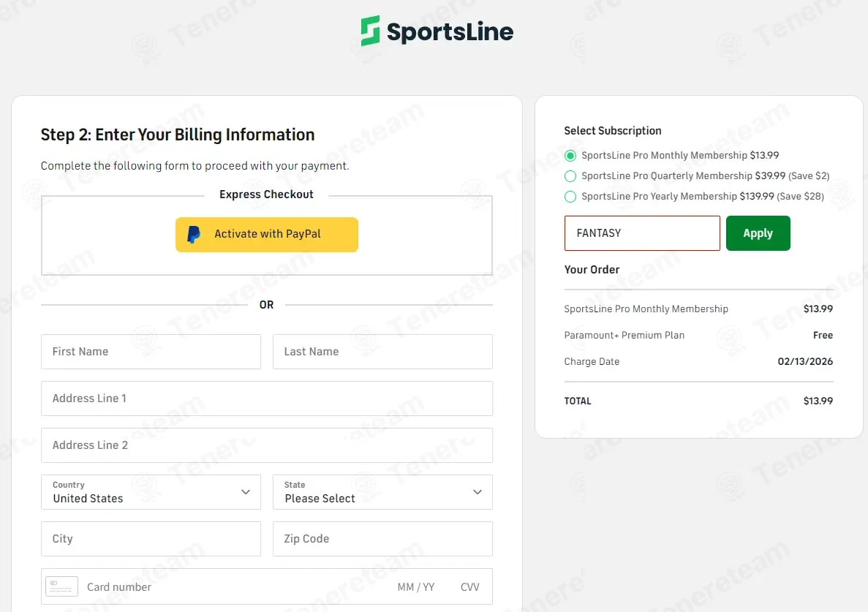Apply the promo code

(x=758, y=233)
